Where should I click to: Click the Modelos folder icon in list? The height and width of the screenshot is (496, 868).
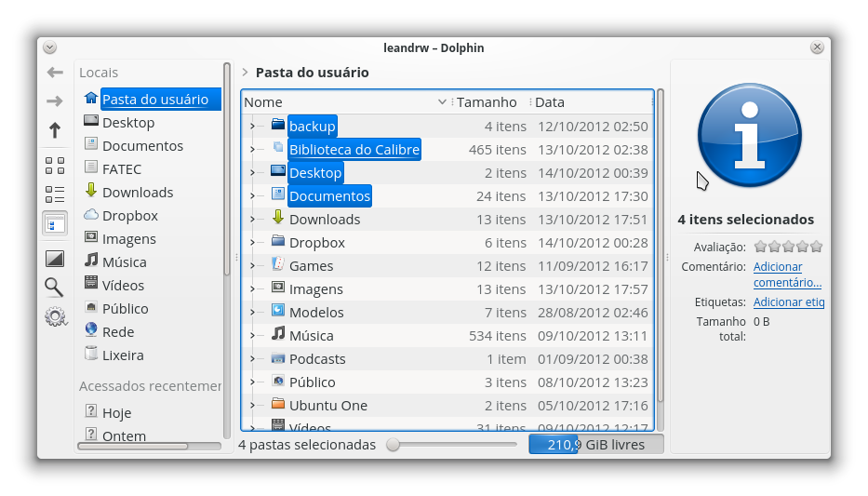[278, 311]
